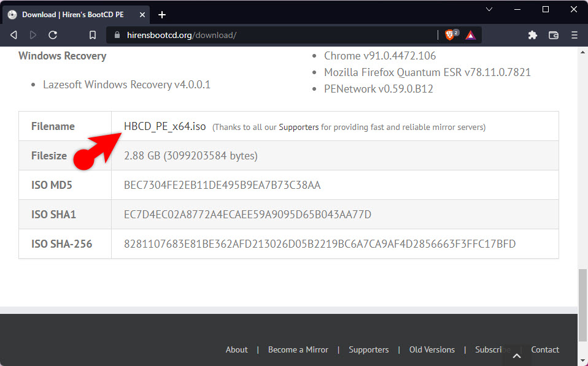
Task: Click the ISO MD5 hash value
Action: click(x=222, y=185)
